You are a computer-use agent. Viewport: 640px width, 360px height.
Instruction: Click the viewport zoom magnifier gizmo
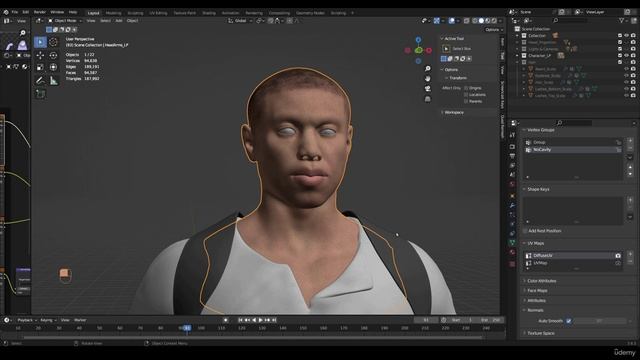pyautogui.click(x=427, y=69)
